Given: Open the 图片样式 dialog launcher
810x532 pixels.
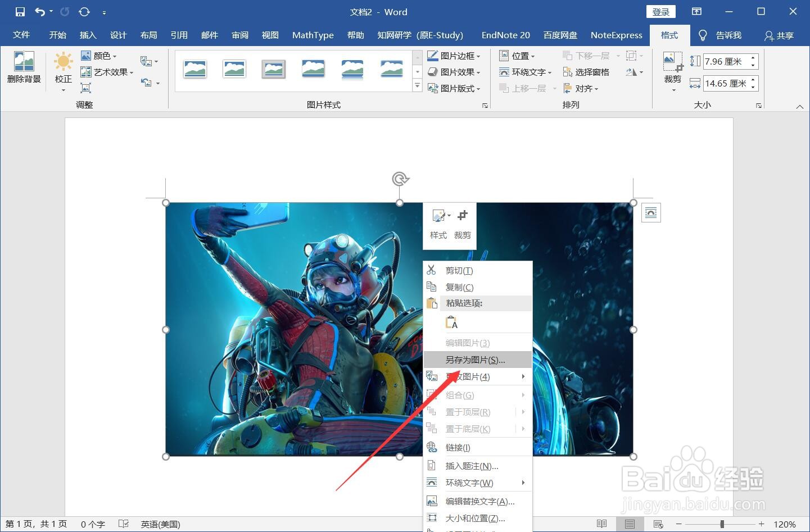Looking at the screenshot, I should tap(485, 106).
